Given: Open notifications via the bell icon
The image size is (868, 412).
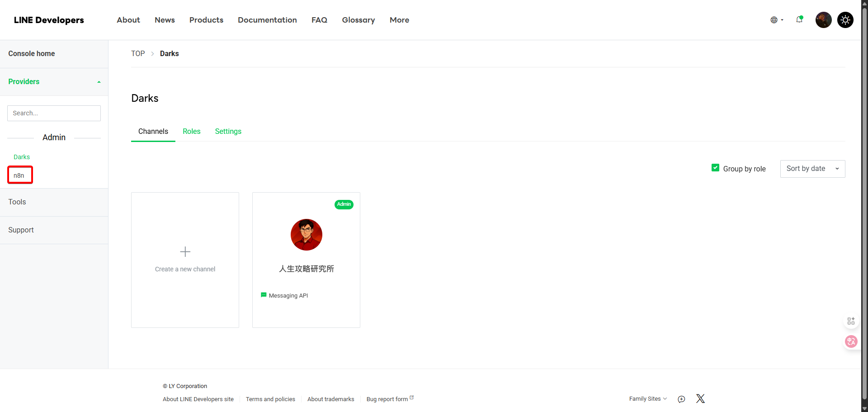Looking at the screenshot, I should pos(799,20).
